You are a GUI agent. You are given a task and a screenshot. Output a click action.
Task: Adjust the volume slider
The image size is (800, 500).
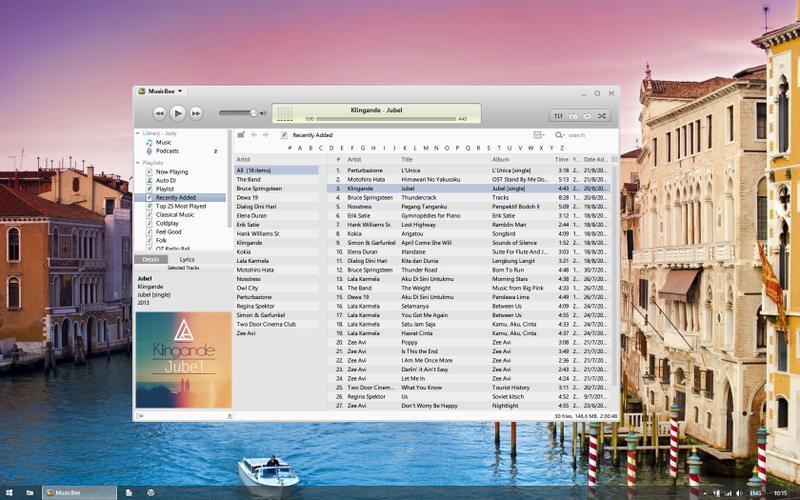coord(238,113)
